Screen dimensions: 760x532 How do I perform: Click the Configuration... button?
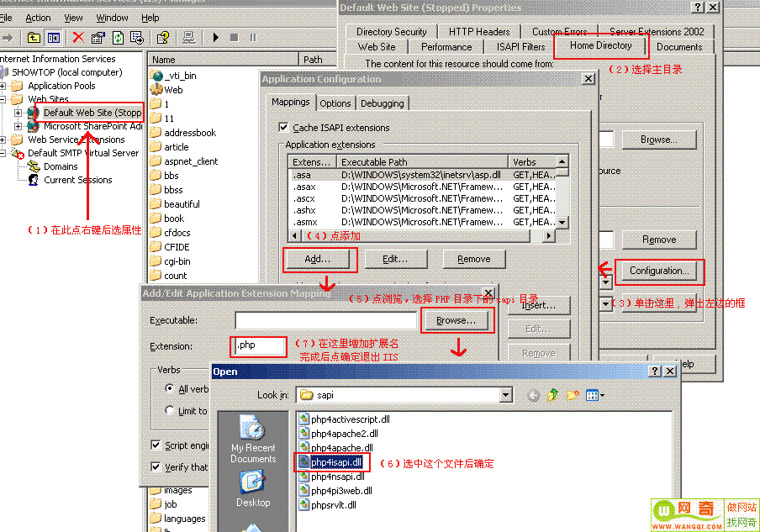click(x=659, y=271)
